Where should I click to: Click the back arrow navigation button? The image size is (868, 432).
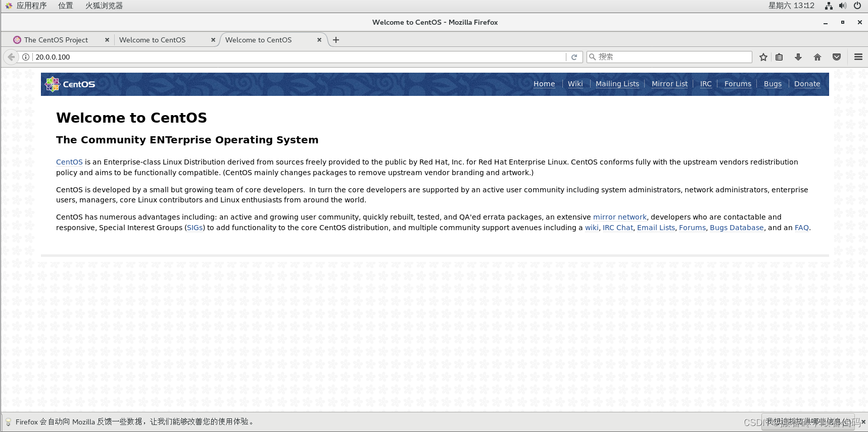tap(11, 57)
